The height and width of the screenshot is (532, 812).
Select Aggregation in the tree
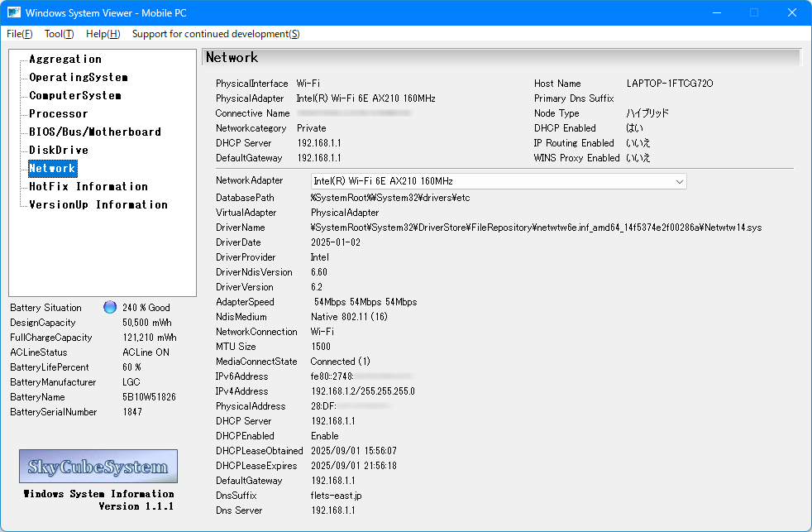pos(65,60)
